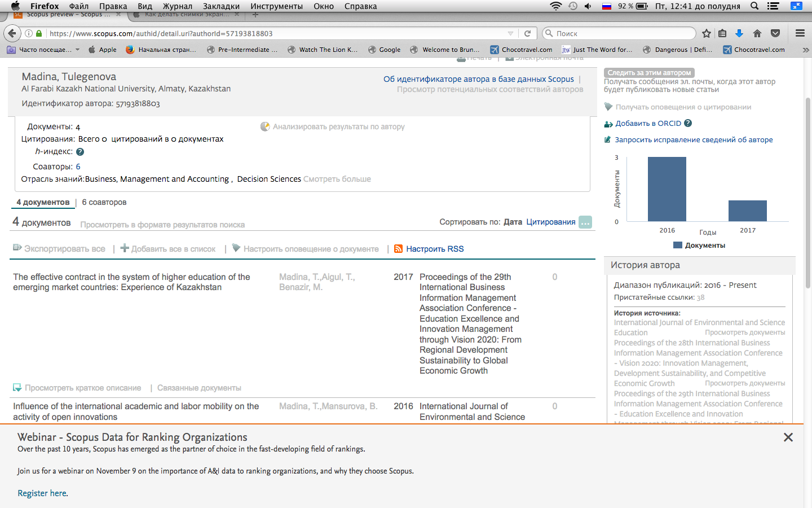Open the sort options ellipsis button
812x508 pixels.
[x=585, y=222]
